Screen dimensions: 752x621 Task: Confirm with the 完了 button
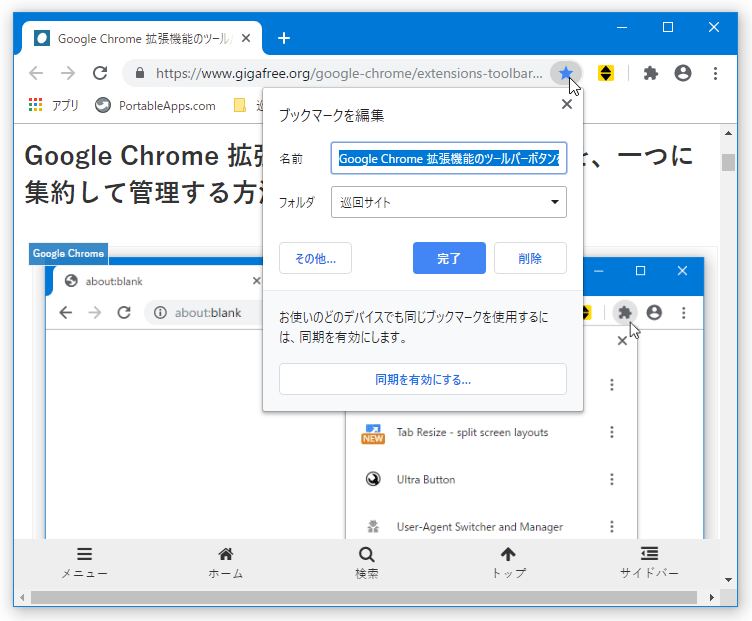click(449, 258)
